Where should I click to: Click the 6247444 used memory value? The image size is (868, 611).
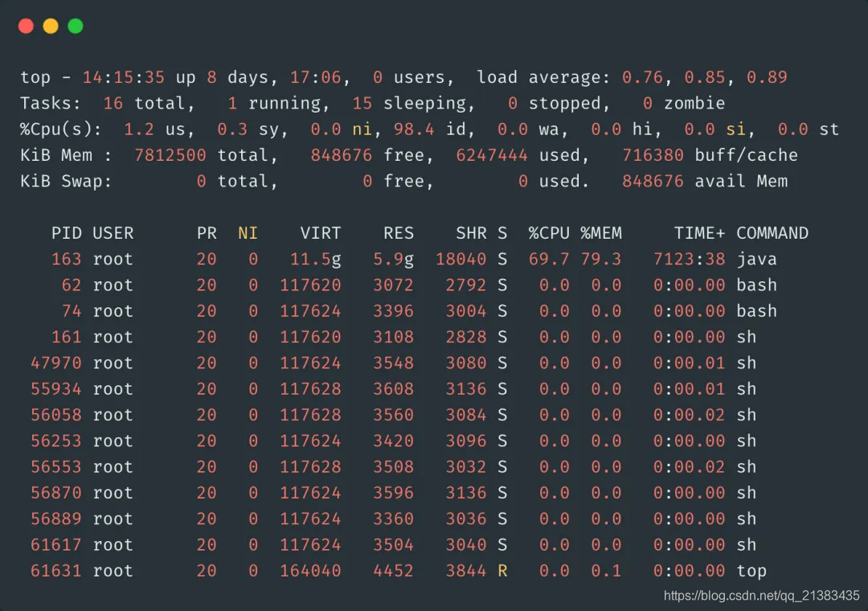492,155
